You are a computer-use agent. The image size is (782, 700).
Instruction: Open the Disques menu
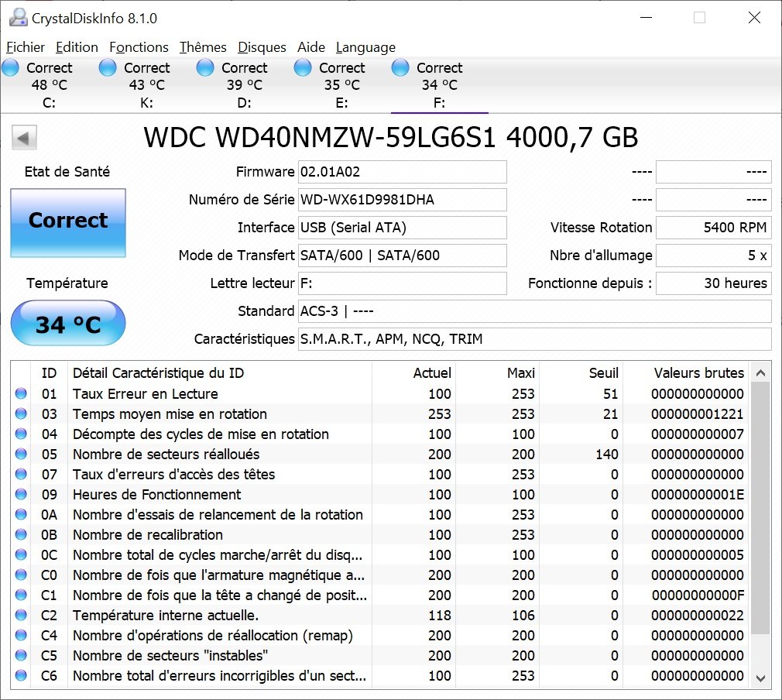pos(262,47)
